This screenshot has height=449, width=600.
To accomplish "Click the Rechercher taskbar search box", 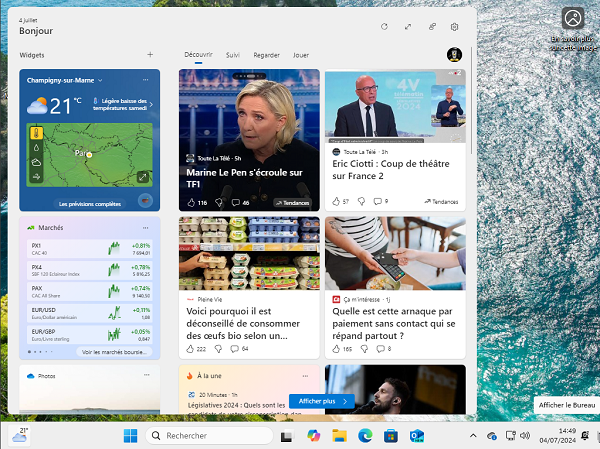I will tap(209, 436).
